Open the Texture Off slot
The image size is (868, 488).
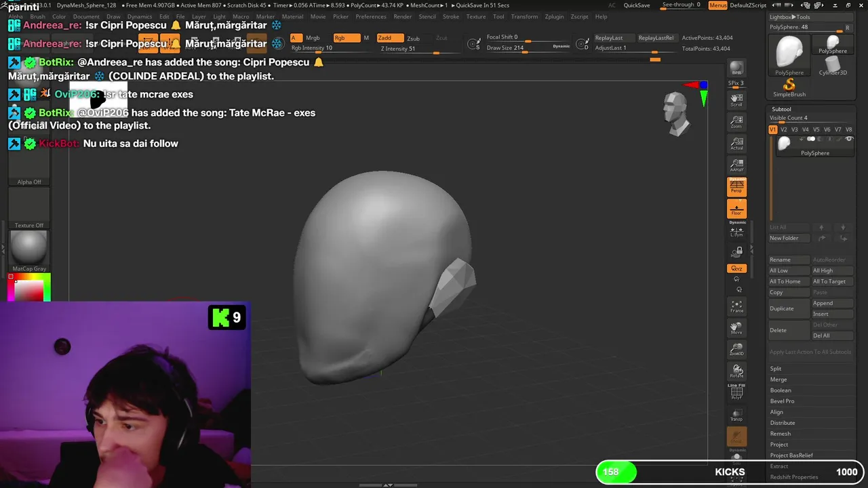click(29, 209)
